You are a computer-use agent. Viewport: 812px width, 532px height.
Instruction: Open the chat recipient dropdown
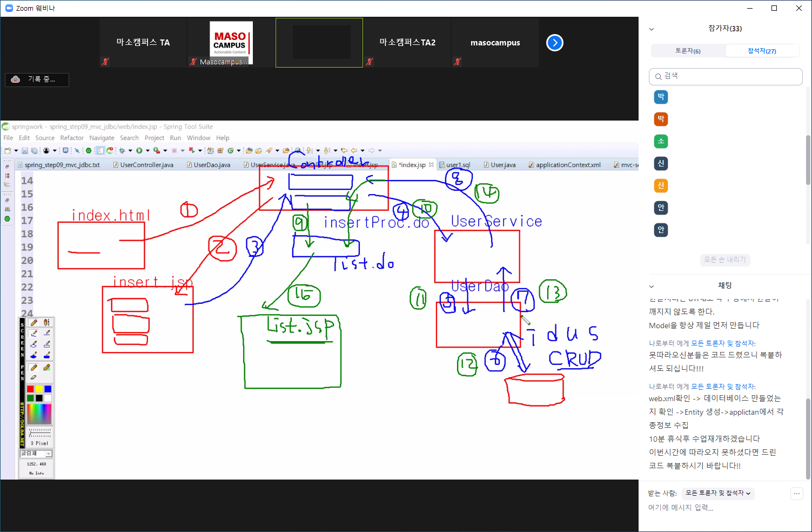click(x=718, y=493)
